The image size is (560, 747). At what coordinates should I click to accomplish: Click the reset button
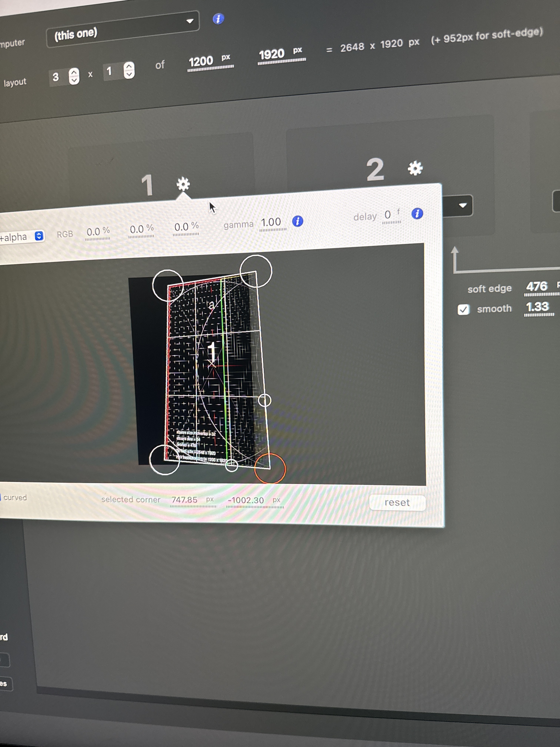click(x=397, y=502)
